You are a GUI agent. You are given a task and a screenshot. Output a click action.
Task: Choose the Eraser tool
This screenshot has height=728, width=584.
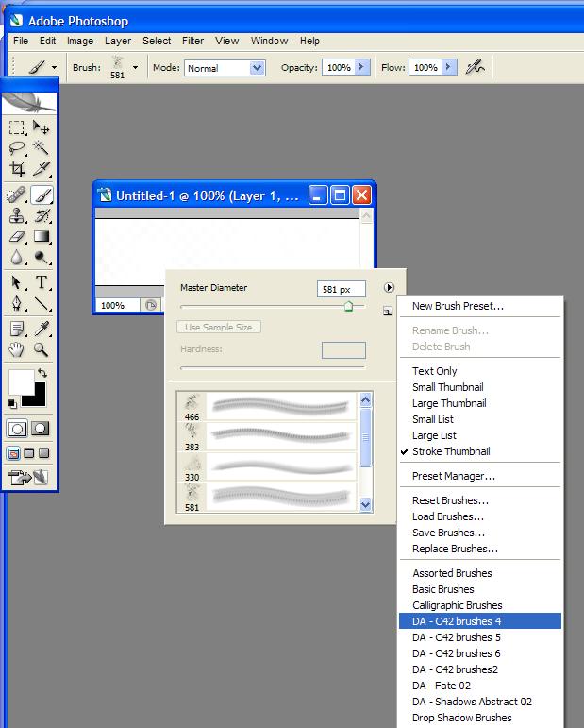pyautogui.click(x=17, y=237)
